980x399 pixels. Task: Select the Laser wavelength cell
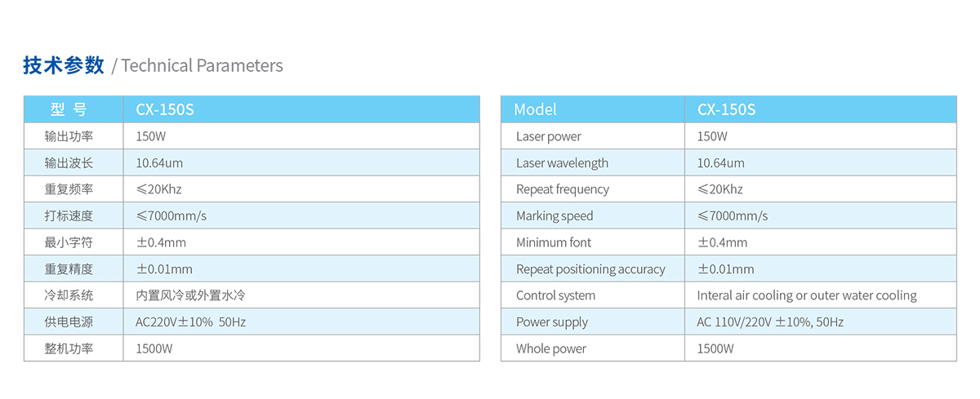[x=562, y=162]
